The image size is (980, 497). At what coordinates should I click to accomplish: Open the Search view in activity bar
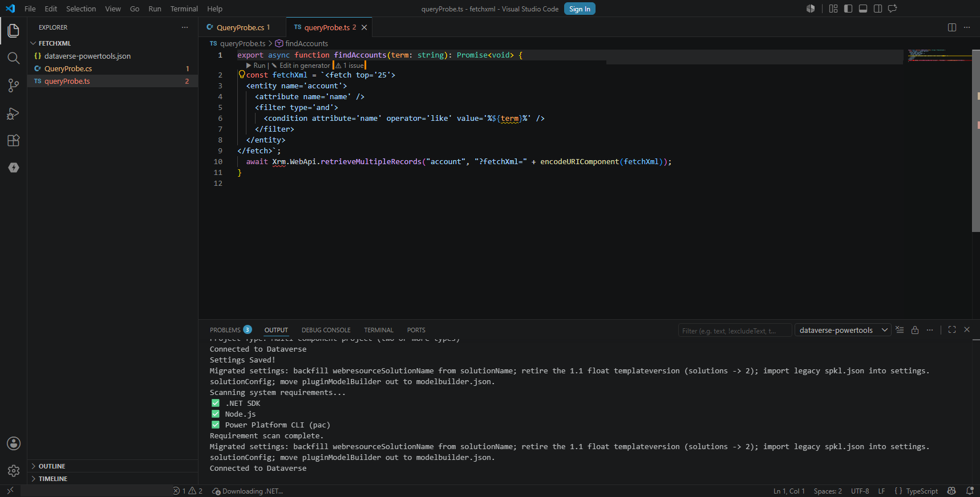click(x=14, y=58)
